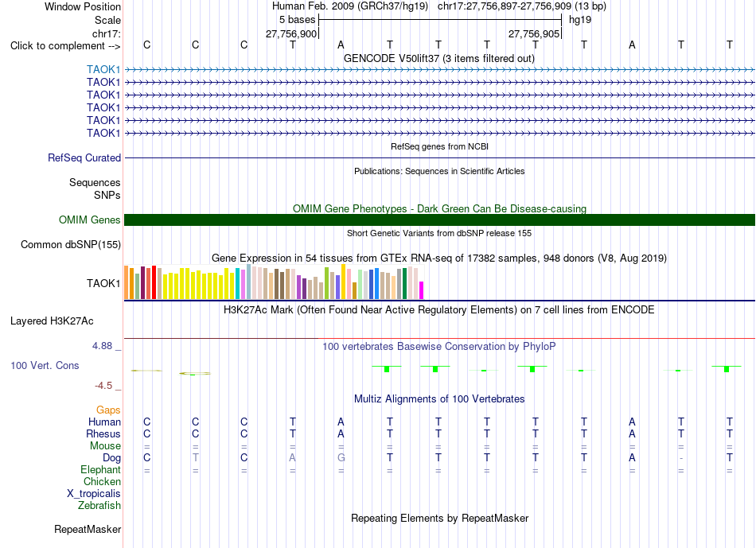The image size is (756, 548).
Task: Select the Zebrafish species row label
Action: 99,506
